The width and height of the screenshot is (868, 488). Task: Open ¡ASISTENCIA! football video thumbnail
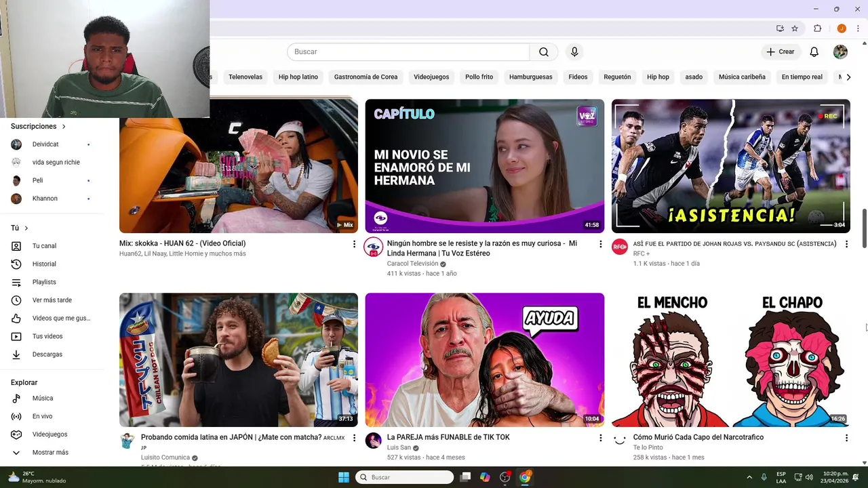[731, 166]
